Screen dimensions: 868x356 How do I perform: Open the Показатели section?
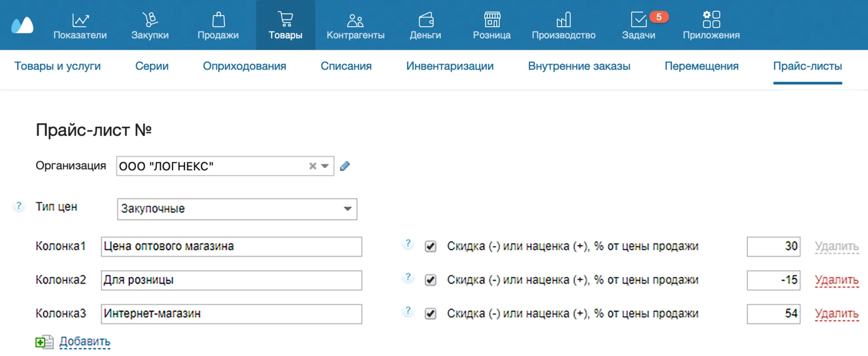point(80,26)
